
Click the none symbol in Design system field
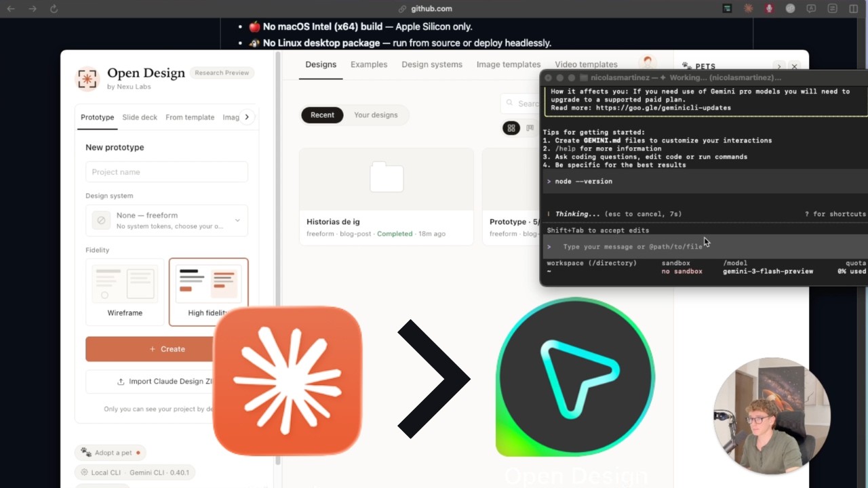tap(102, 220)
